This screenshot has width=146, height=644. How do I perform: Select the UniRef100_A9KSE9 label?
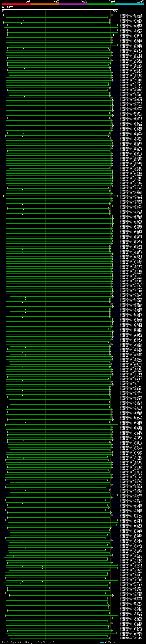point(131,48)
